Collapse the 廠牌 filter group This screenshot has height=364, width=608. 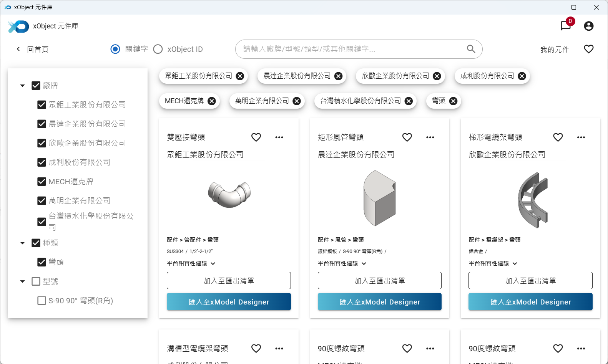click(x=23, y=86)
